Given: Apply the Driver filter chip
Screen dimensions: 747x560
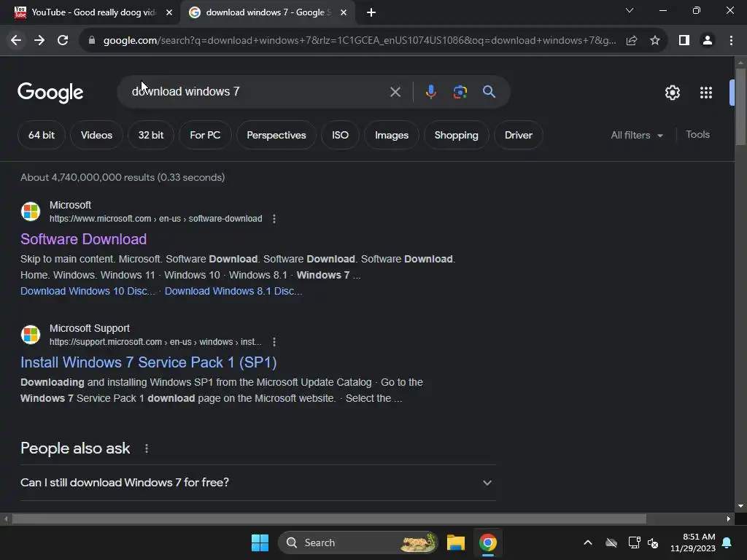Looking at the screenshot, I should (x=519, y=135).
